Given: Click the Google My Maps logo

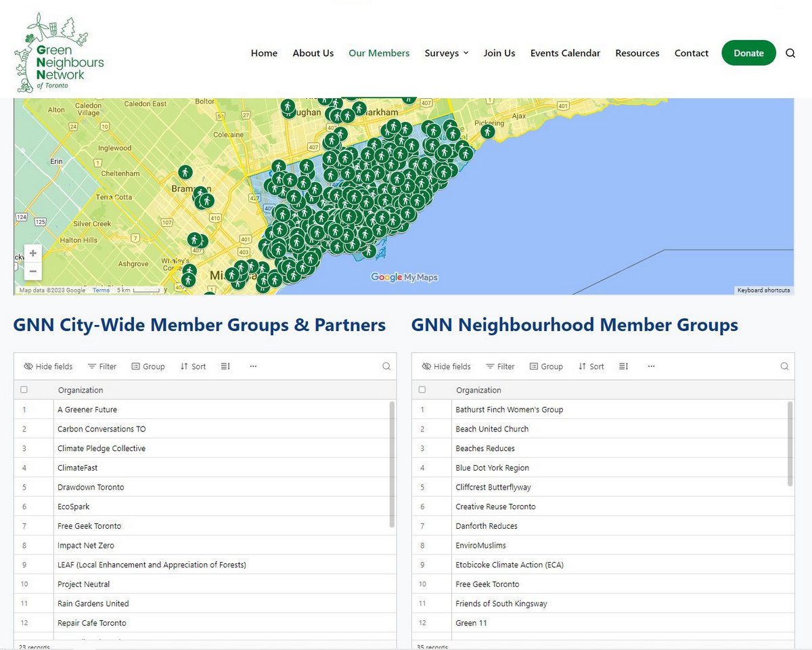Looking at the screenshot, I should pyautogui.click(x=404, y=277).
